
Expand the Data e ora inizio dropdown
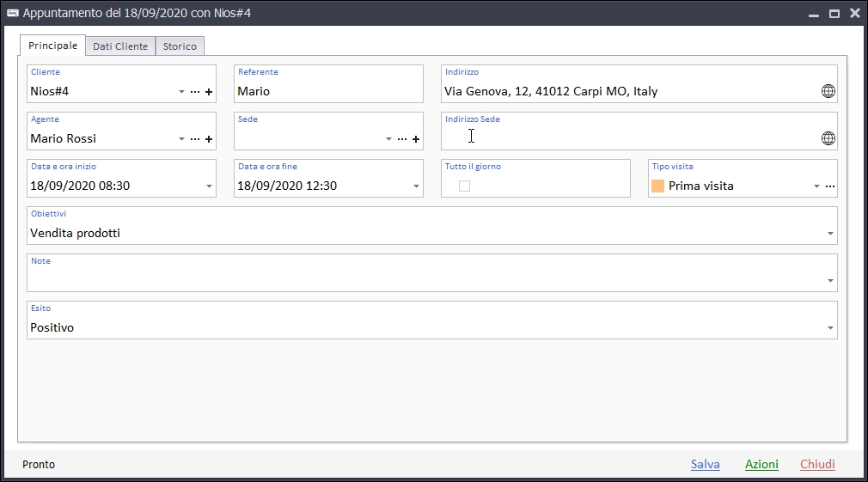click(210, 186)
